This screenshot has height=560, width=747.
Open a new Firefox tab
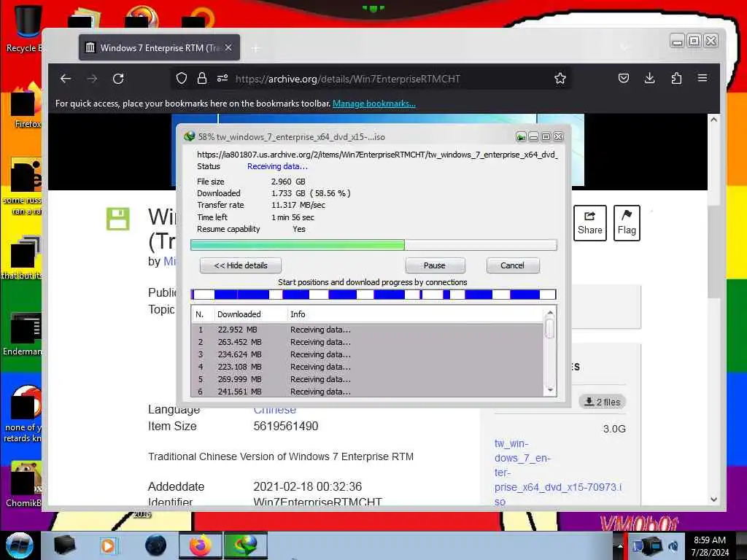(x=256, y=48)
